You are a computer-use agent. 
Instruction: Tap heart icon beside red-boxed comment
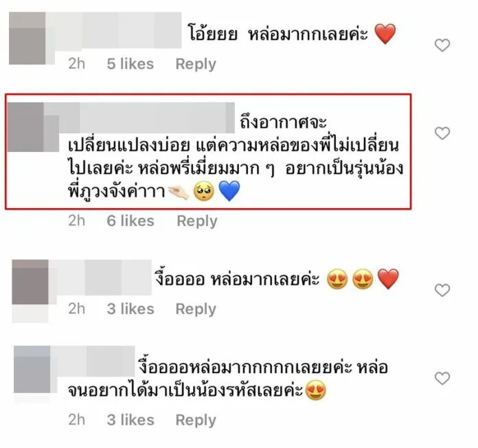(442, 133)
